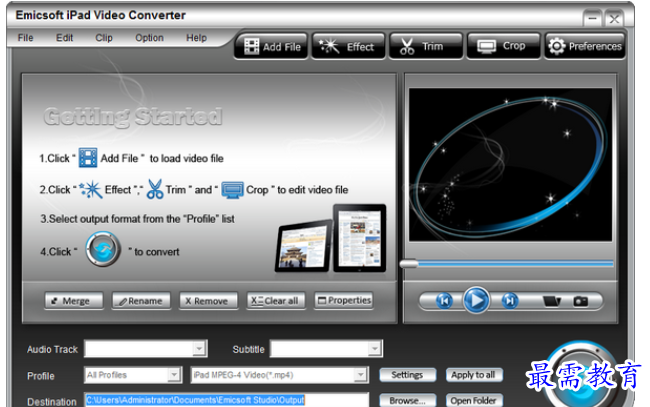
Task: Click Apply to all button
Action: [474, 375]
